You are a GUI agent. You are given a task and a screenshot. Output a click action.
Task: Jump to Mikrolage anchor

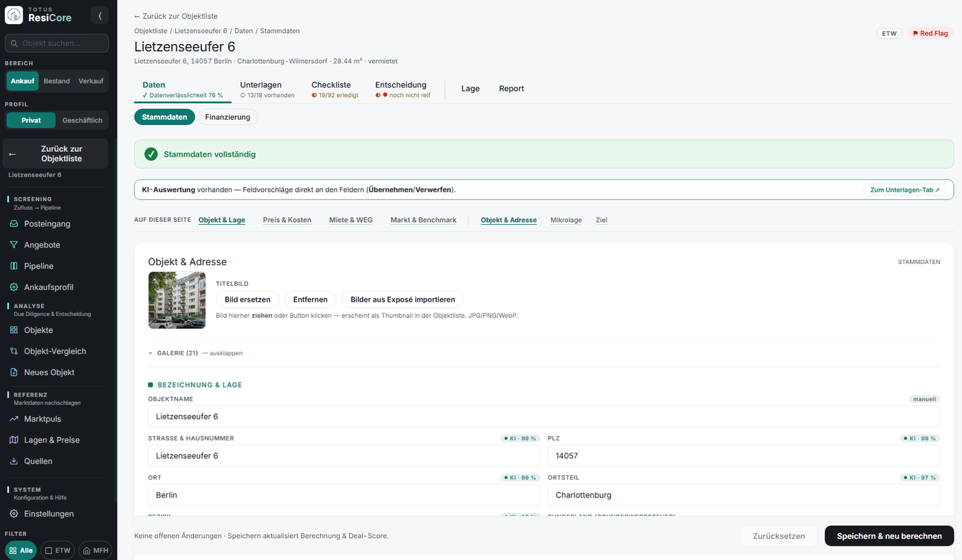(x=566, y=220)
